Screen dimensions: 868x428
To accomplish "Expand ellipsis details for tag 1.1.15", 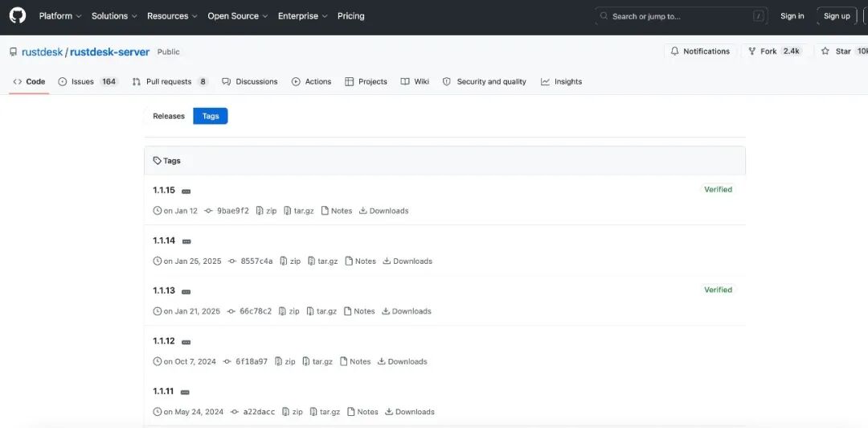I will coord(186,191).
